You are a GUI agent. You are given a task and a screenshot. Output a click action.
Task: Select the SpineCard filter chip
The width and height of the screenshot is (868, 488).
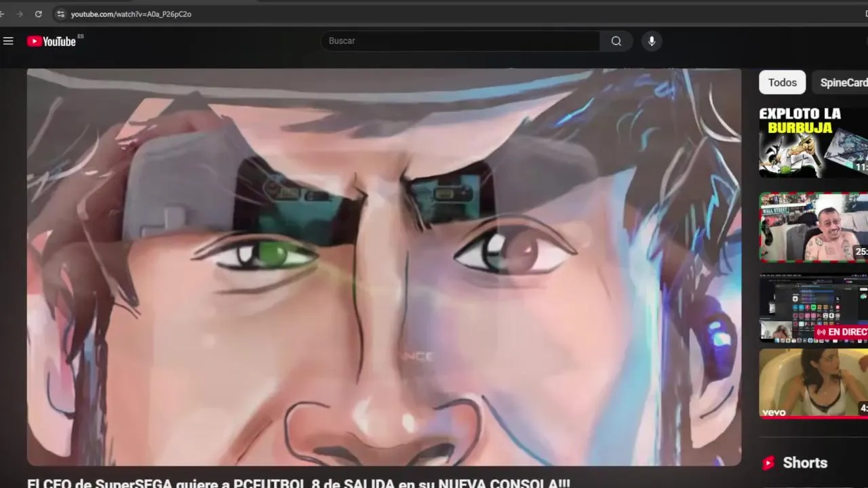pos(842,82)
